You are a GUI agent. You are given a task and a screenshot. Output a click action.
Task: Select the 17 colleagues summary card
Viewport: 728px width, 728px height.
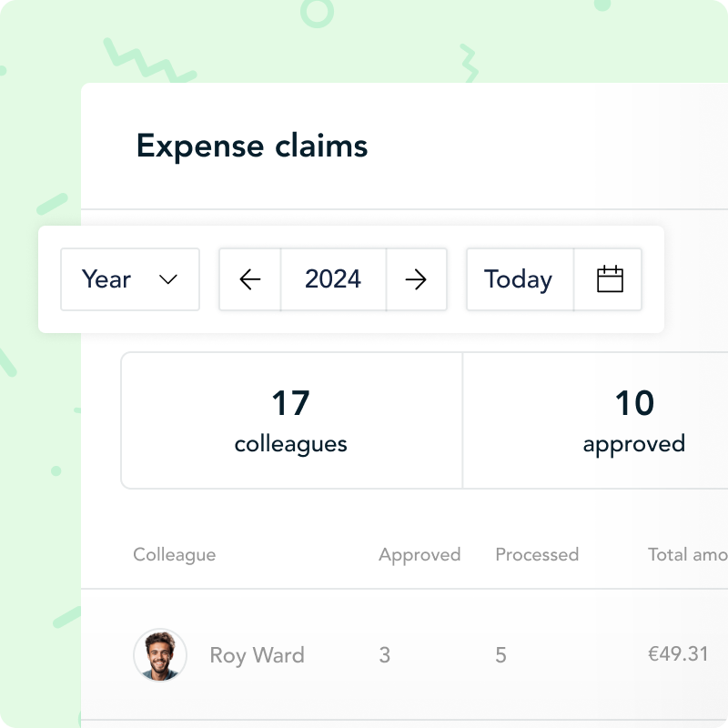click(291, 420)
